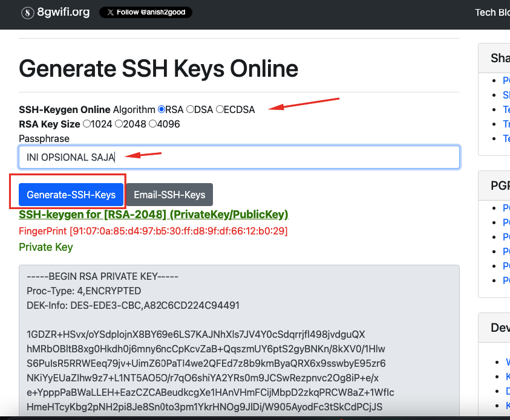Click the SSH-Keygen Online label
The height and width of the screenshot is (420, 510).
pos(65,110)
